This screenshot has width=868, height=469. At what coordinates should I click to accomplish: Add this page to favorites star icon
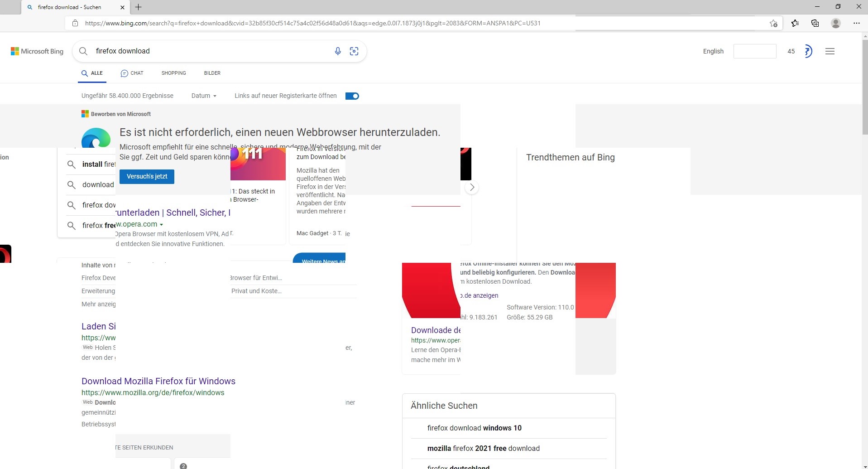(x=773, y=23)
